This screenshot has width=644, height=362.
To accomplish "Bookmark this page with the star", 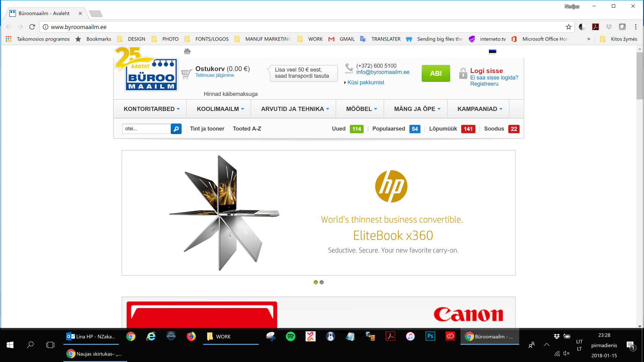I will tap(569, 27).
